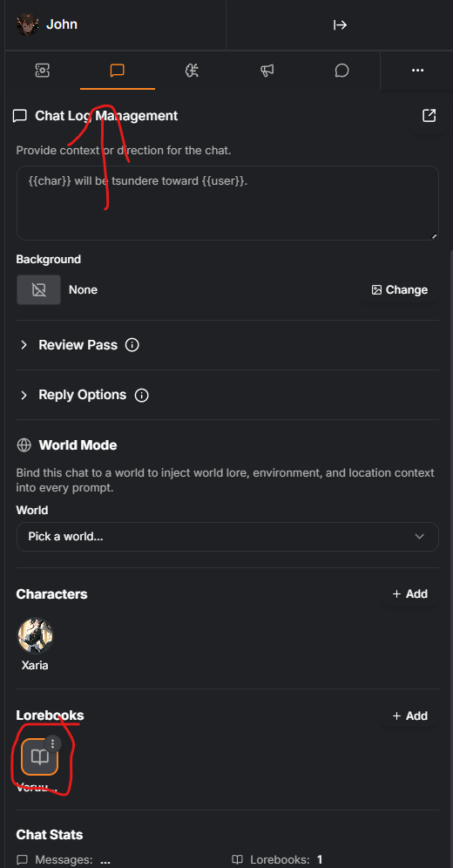
Task: Open the brain-shaped memory tab icon
Action: pyautogui.click(x=192, y=71)
